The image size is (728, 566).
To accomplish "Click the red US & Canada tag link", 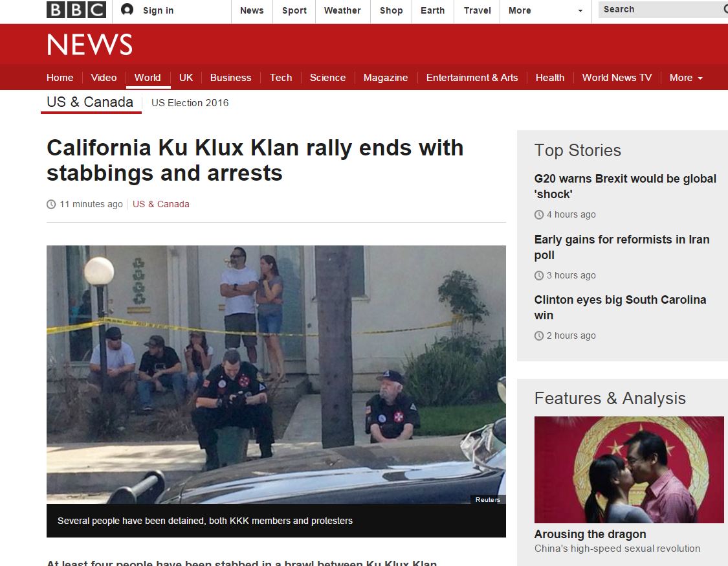I will (161, 204).
